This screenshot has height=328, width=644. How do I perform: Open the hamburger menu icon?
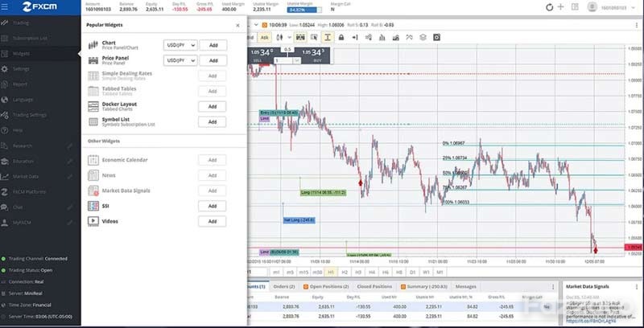pos(5,7)
